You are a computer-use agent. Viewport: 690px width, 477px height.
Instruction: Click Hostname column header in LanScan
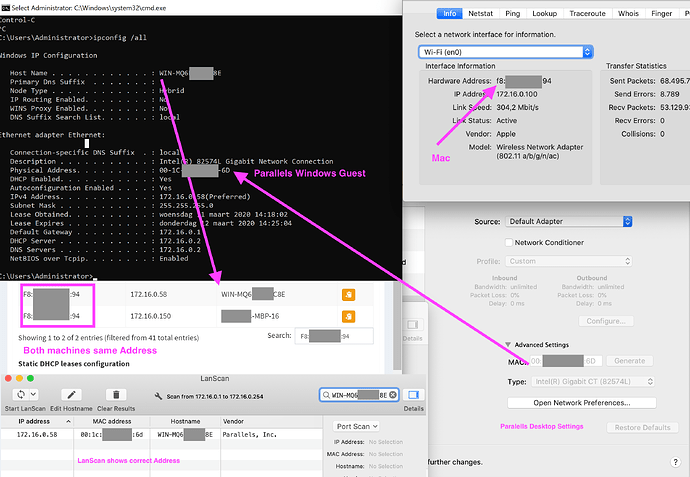click(x=185, y=422)
